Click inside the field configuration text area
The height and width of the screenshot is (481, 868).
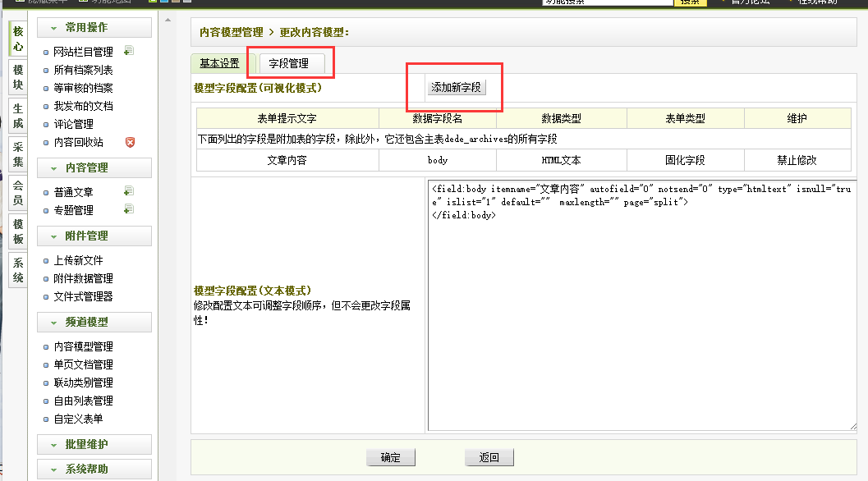642,305
